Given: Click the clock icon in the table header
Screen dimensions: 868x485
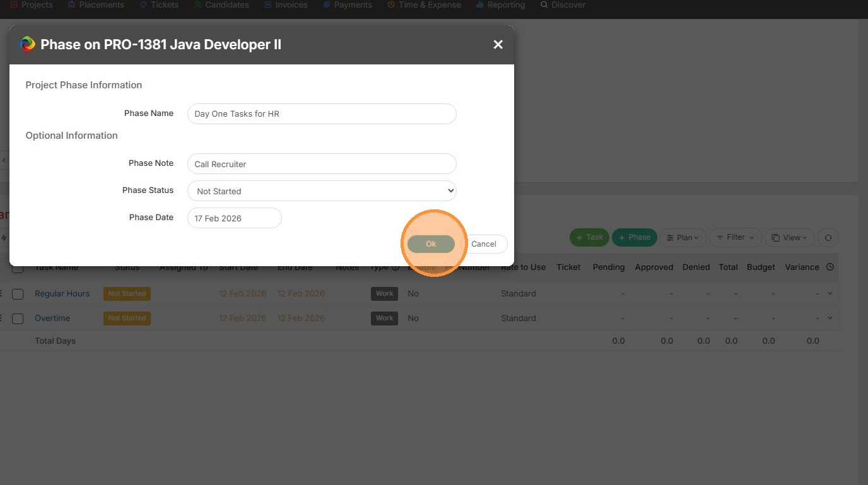Looking at the screenshot, I should point(830,267).
